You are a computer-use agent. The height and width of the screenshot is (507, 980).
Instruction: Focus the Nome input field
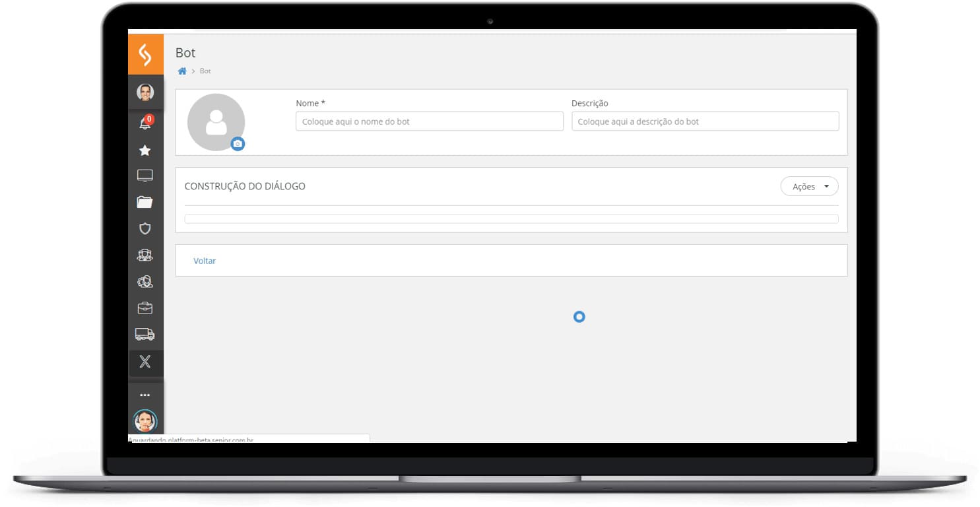pos(429,121)
